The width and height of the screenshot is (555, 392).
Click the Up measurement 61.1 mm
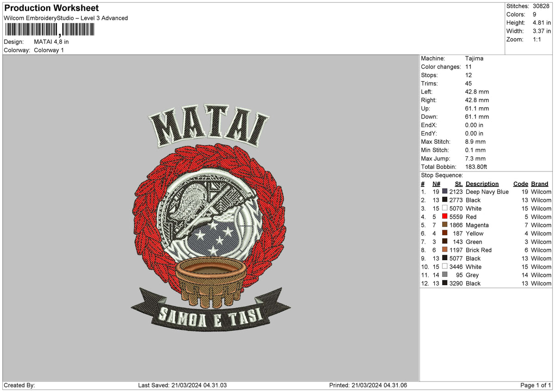coord(477,108)
